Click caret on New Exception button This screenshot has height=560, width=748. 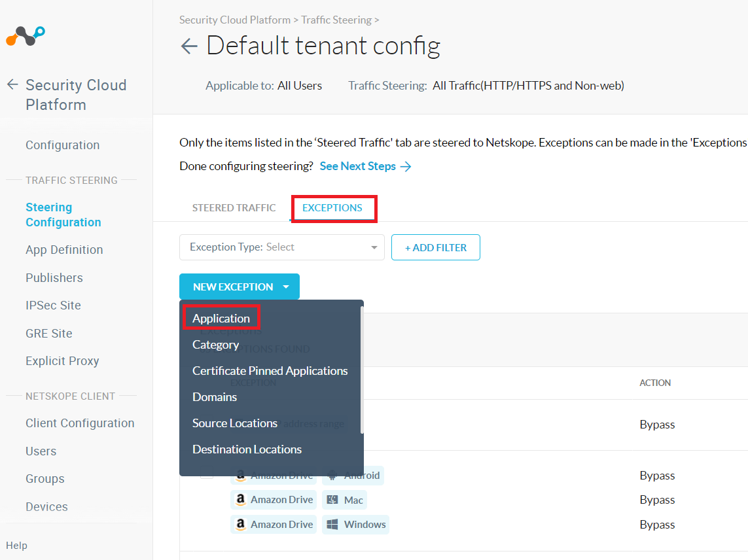(x=286, y=287)
